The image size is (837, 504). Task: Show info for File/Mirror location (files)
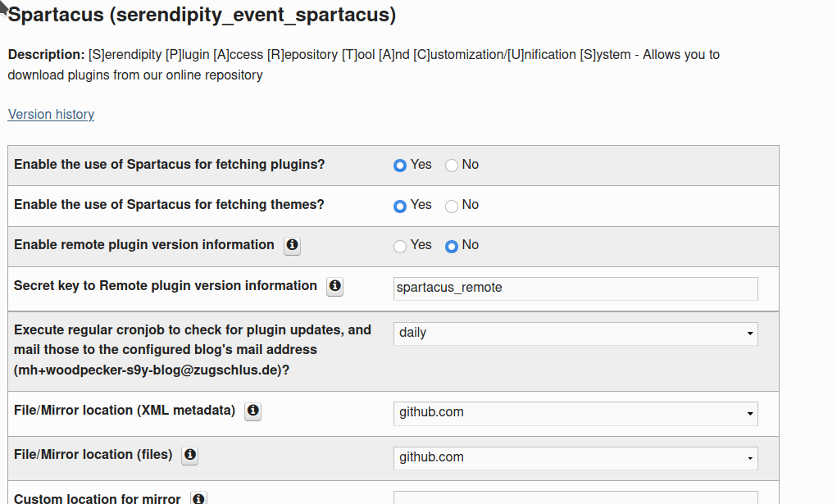tap(190, 456)
